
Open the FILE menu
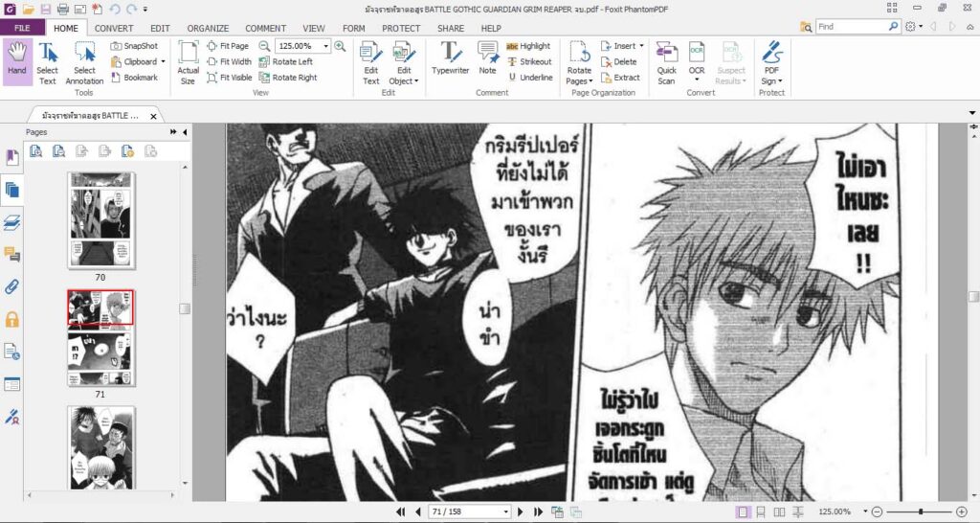22,28
